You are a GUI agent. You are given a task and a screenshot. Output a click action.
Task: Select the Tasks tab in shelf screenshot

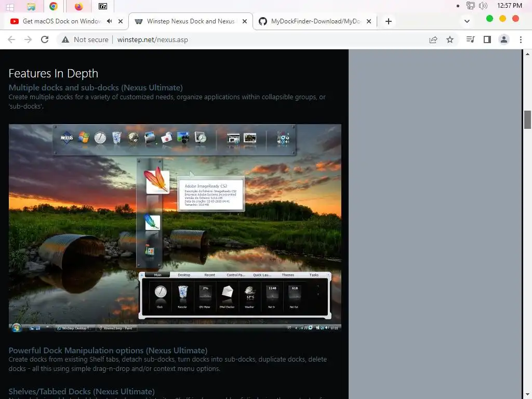314,275
